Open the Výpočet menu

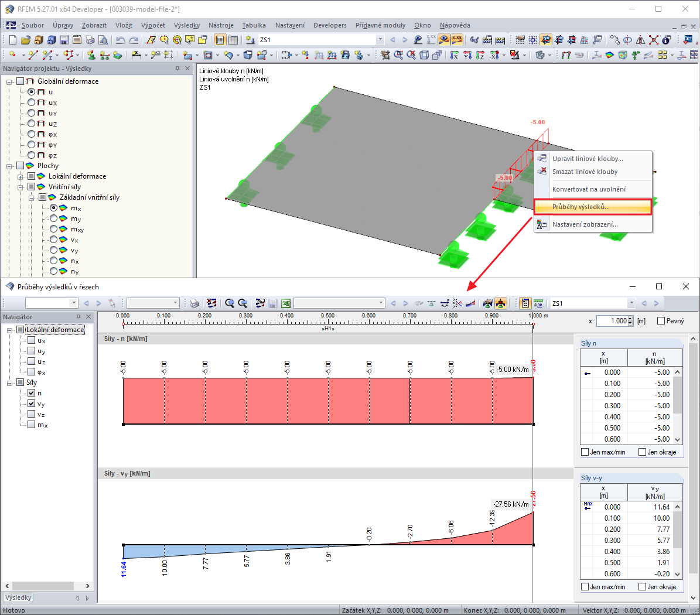pos(153,25)
